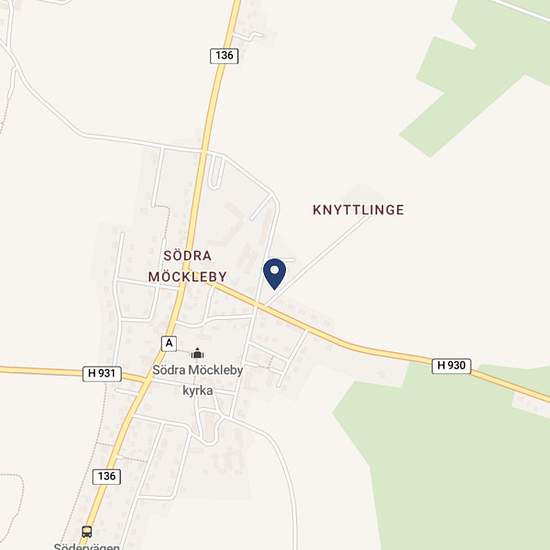Select the Södra Möckleby kyrka church icon
The image size is (550, 550).
[x=197, y=353]
